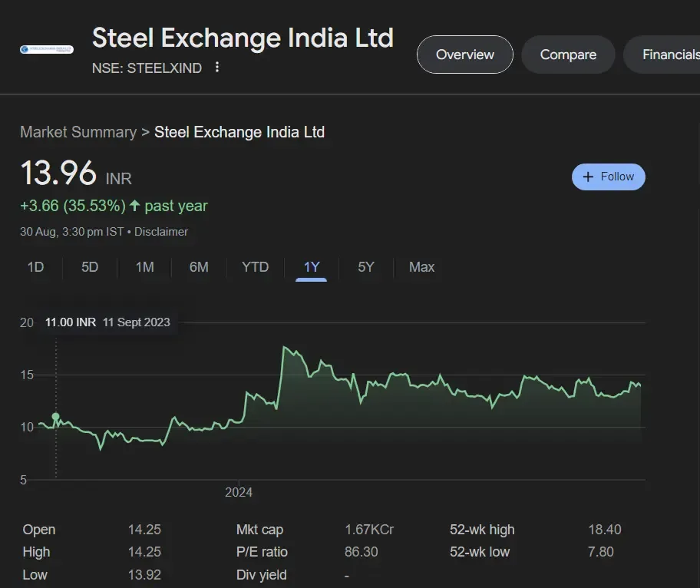
Task: Show the Max range chart
Action: [x=421, y=267]
